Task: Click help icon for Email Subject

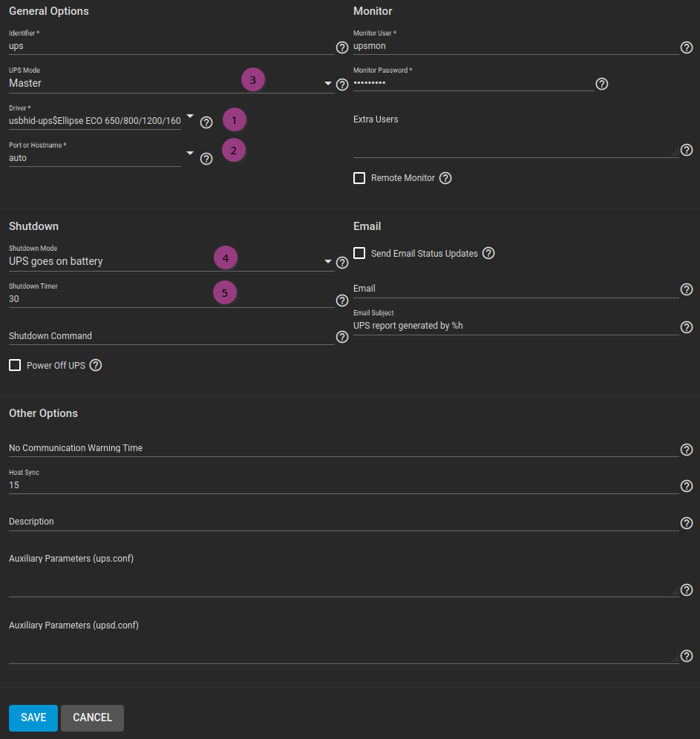Action: [687, 327]
